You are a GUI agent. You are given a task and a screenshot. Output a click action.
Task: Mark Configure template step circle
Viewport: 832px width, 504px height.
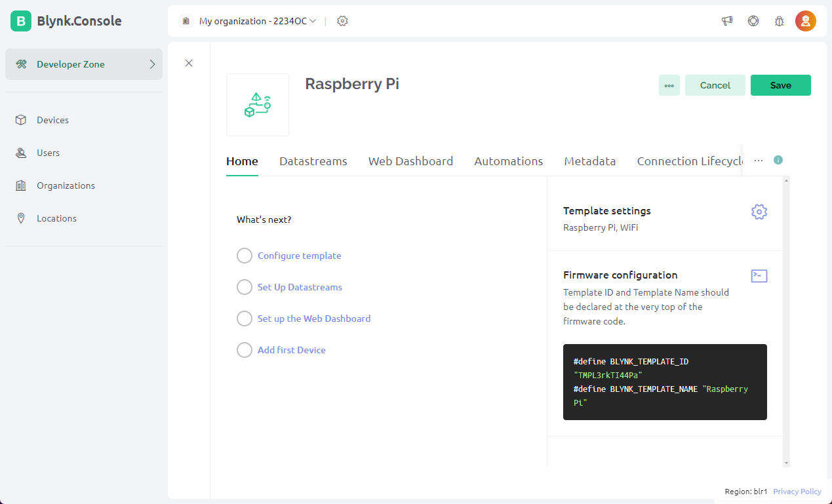pos(245,256)
